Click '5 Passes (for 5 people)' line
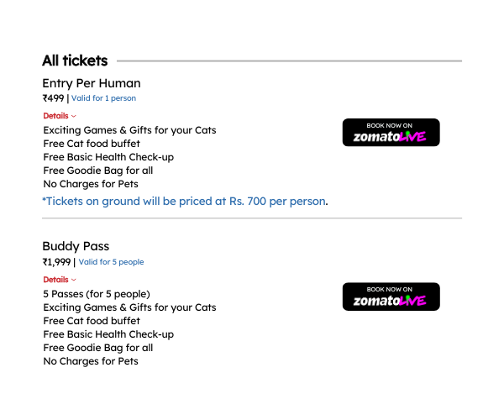The image size is (504, 420). [97, 294]
